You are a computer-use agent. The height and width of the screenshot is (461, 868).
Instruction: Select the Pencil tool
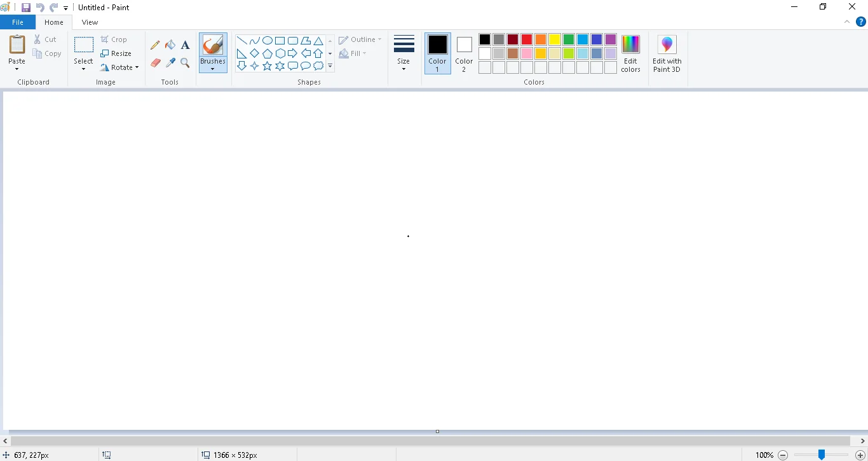pyautogui.click(x=155, y=45)
